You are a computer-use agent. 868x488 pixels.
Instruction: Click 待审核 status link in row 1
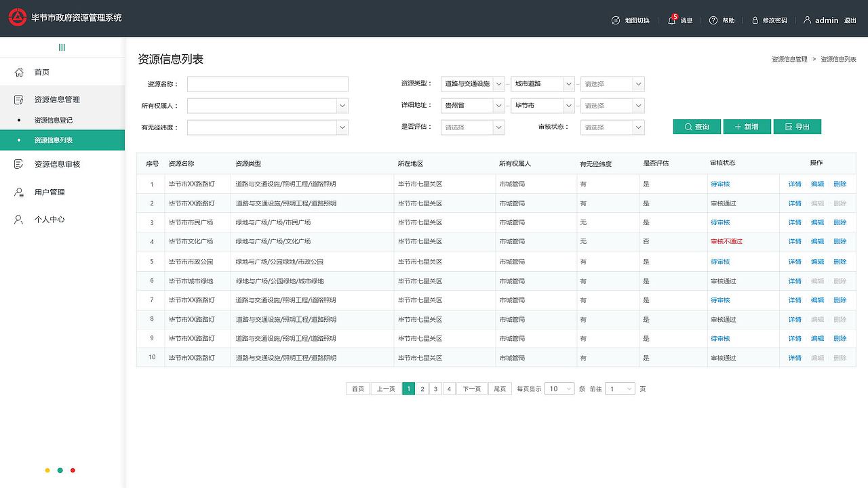pyautogui.click(x=720, y=184)
